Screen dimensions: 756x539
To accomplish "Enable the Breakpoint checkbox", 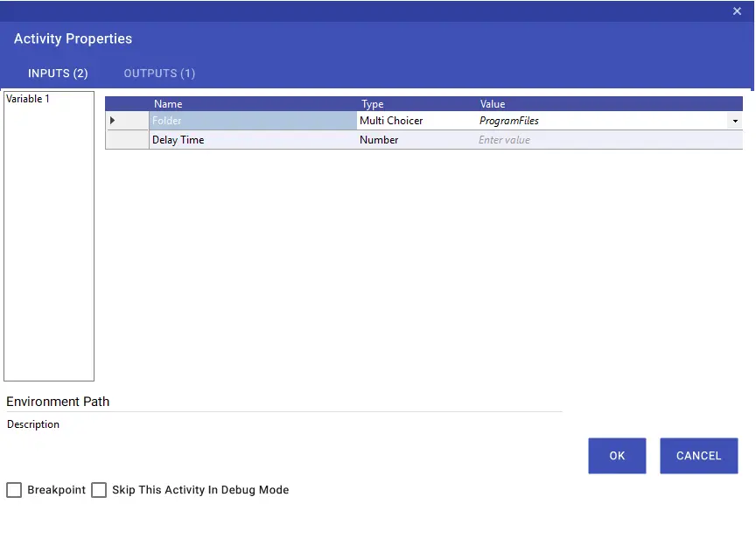I will pos(14,490).
